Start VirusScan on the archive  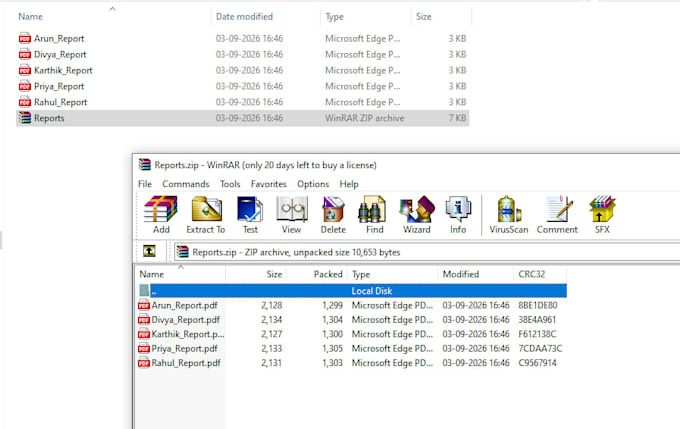click(509, 215)
